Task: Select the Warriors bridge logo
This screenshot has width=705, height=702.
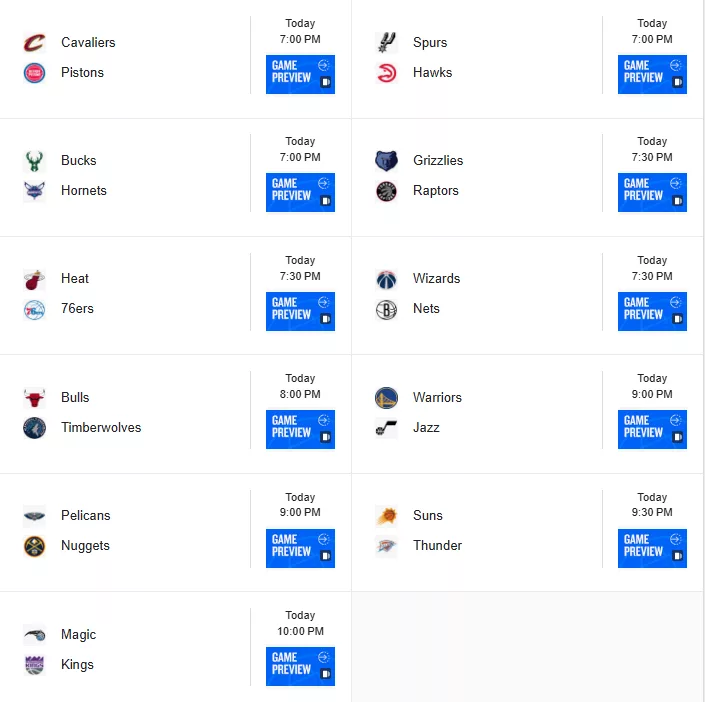Action: [x=386, y=398]
